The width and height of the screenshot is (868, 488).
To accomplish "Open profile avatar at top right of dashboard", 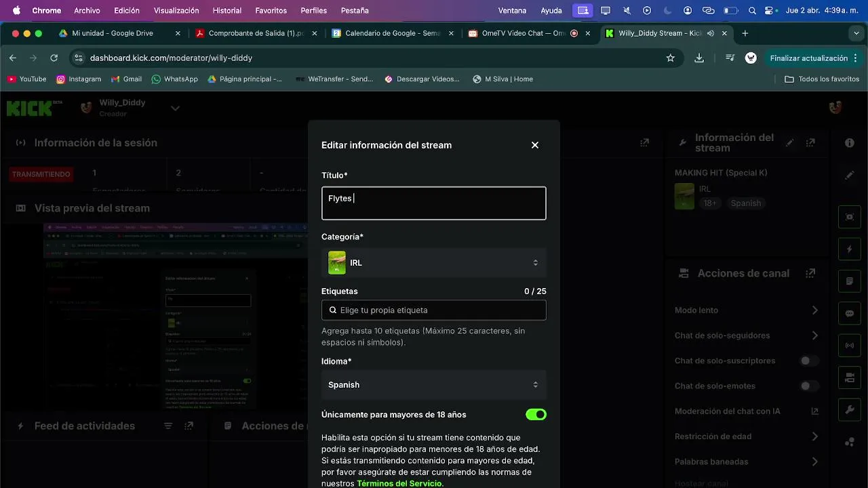I will (x=835, y=107).
